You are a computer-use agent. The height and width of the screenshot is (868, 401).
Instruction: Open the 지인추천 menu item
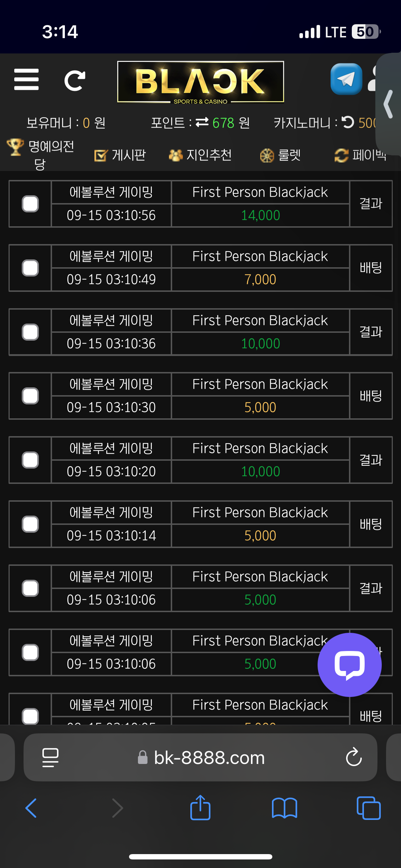[200, 155]
